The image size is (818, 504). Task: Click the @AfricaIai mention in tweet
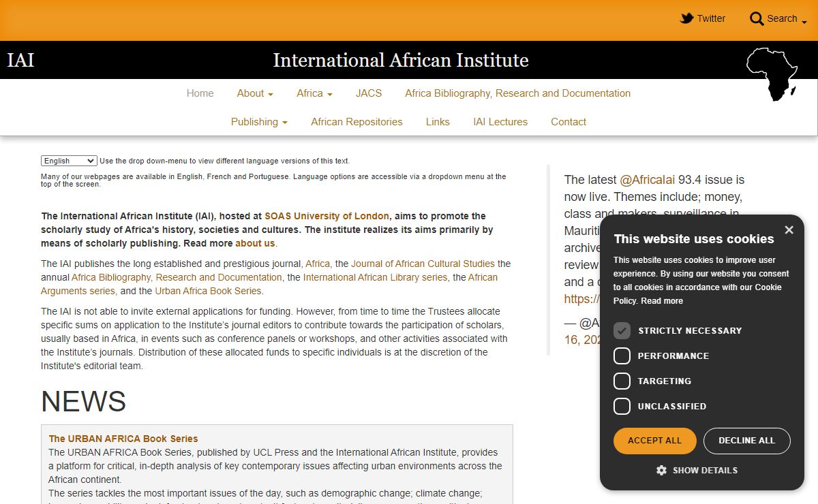coord(647,180)
